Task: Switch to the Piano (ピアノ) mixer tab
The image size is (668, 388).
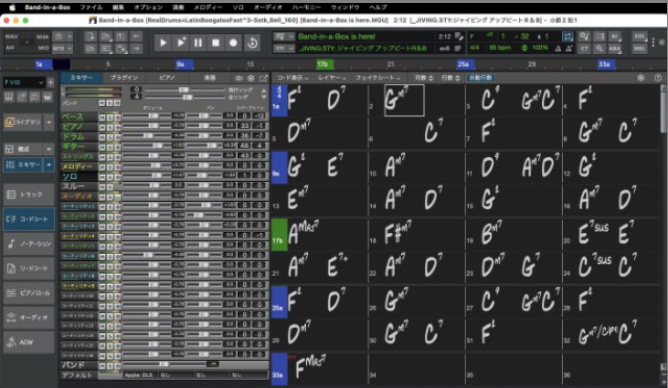Action: (167, 78)
